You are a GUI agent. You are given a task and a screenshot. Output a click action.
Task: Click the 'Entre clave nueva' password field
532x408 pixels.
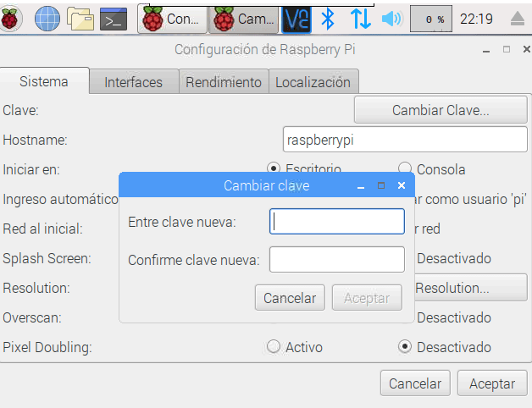click(x=337, y=222)
